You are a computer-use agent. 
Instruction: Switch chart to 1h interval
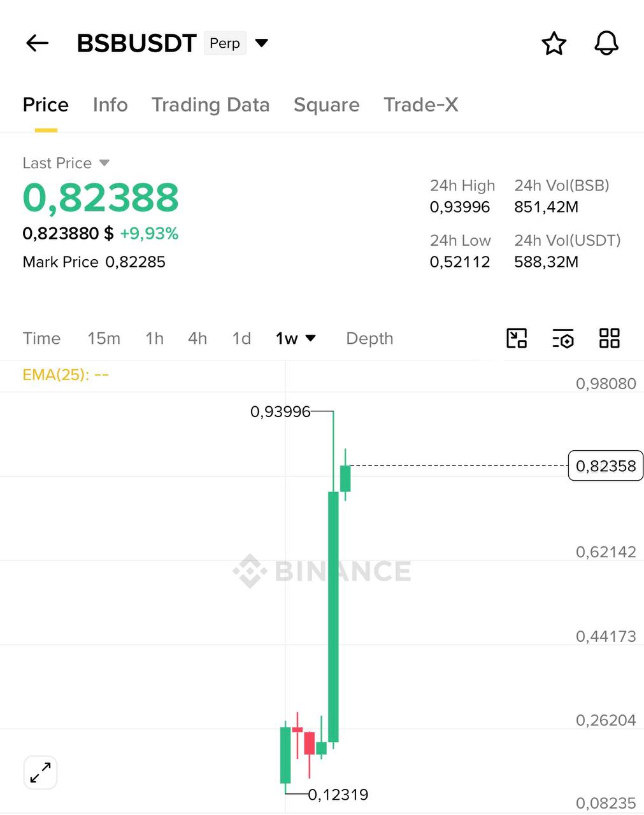pos(154,338)
